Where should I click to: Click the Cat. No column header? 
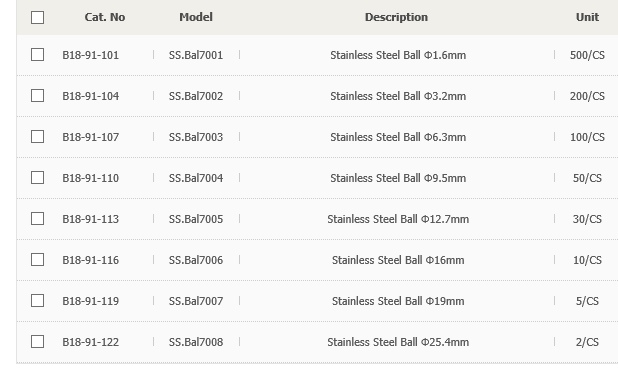105,17
